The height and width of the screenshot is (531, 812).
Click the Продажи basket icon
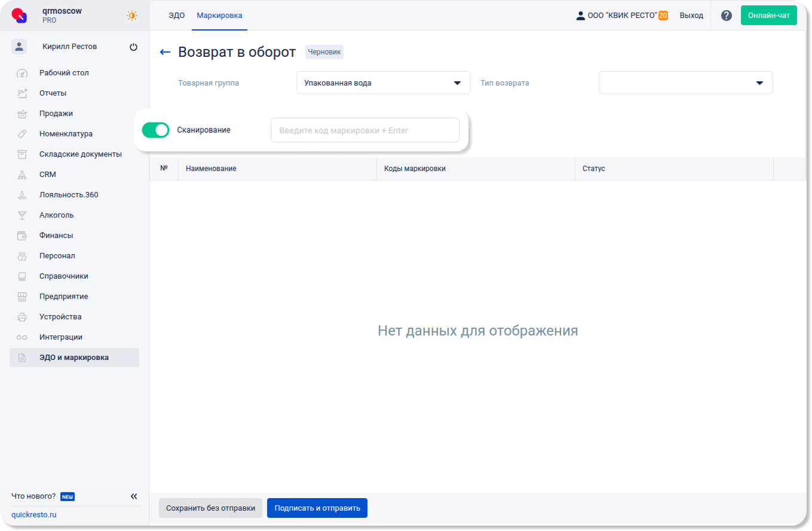(x=22, y=114)
